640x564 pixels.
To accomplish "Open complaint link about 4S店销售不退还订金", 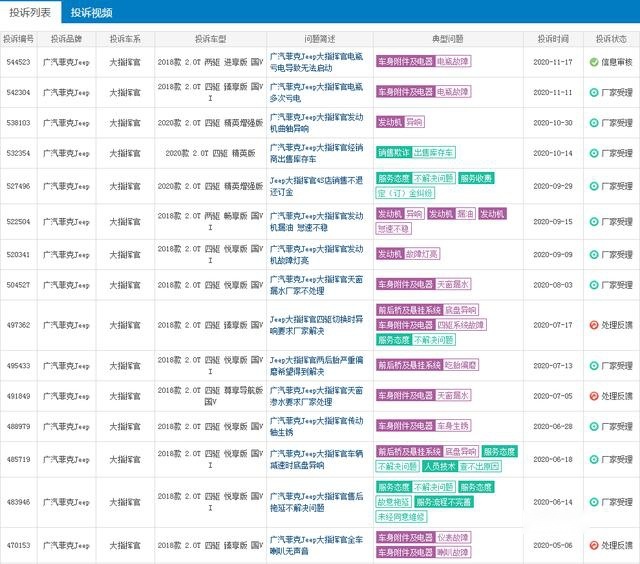I will coord(316,186).
